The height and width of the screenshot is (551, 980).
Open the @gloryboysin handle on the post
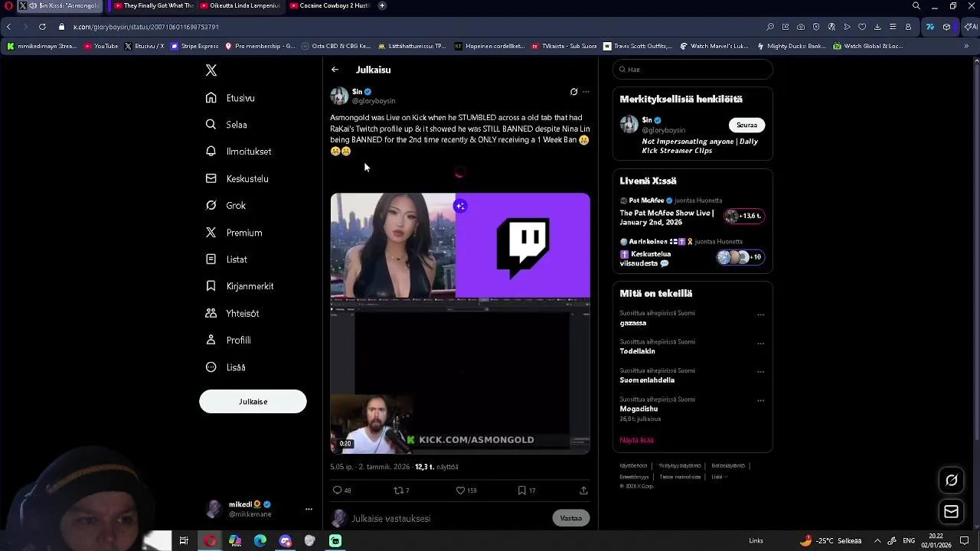374,101
